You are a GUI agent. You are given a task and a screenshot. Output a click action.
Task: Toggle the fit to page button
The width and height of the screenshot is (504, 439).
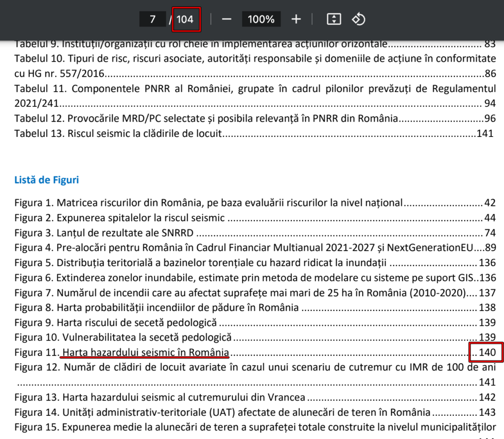[334, 19]
